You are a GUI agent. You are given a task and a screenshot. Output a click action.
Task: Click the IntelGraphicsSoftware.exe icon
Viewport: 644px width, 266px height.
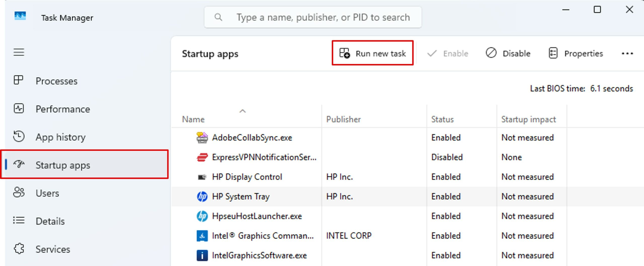202,255
